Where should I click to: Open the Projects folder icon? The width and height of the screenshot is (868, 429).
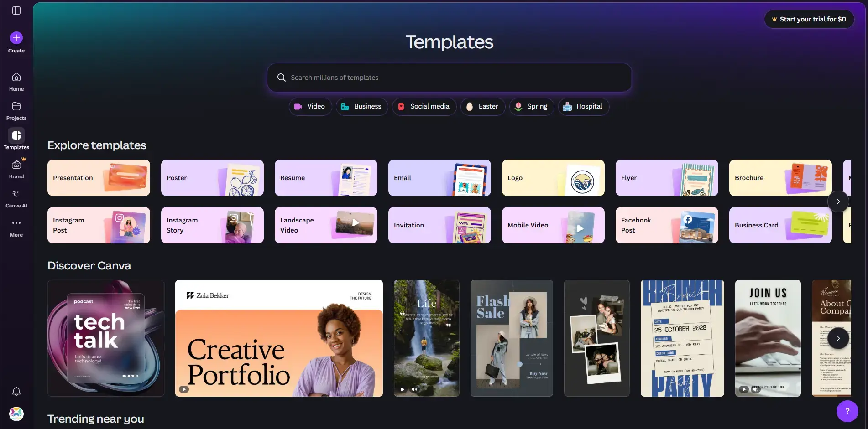16,107
